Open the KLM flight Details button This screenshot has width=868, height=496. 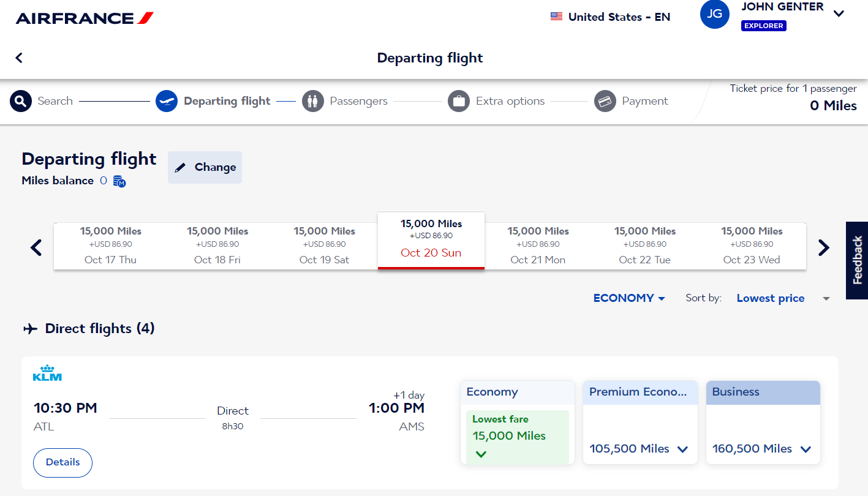[62, 462]
